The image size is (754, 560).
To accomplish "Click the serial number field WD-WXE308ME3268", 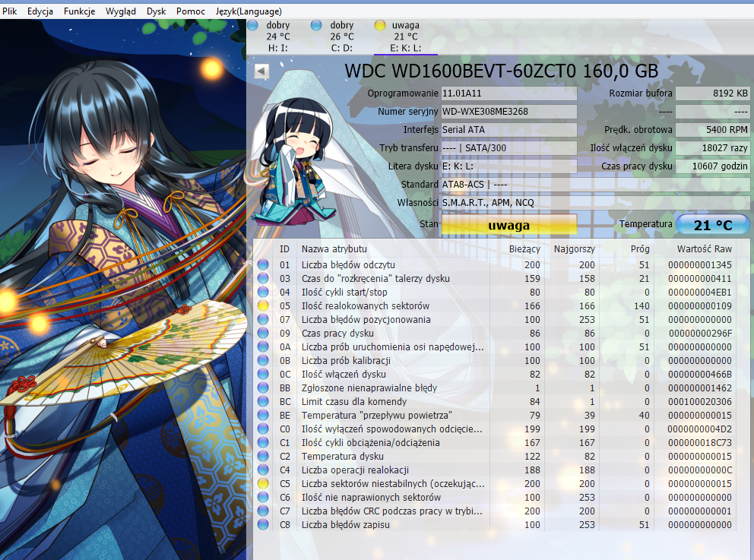I will point(508,112).
